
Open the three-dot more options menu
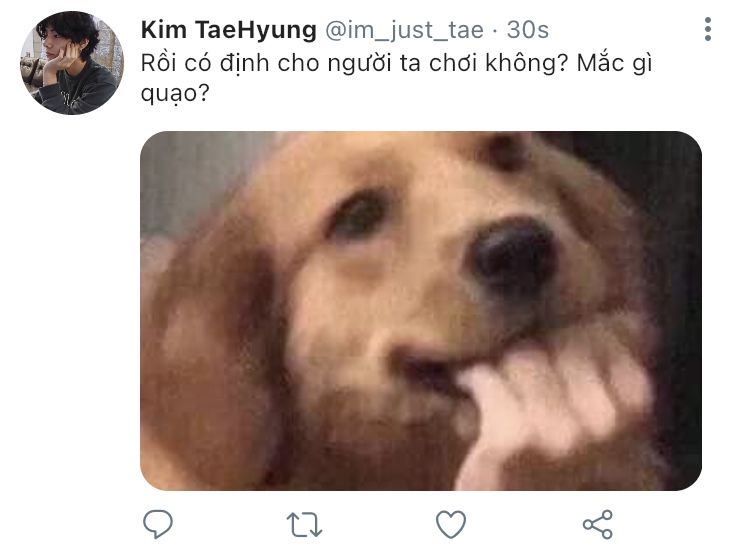coord(708,29)
